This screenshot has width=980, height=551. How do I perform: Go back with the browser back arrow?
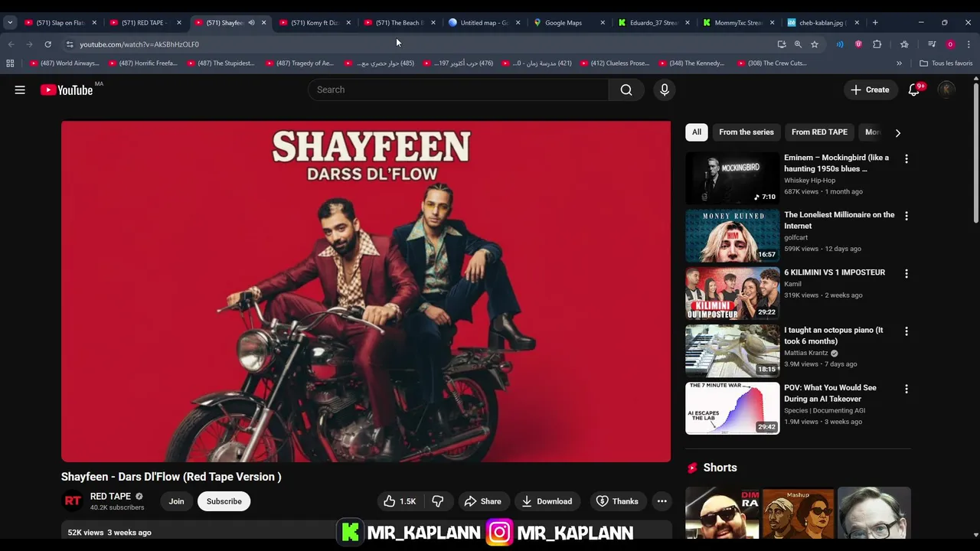click(x=11, y=44)
